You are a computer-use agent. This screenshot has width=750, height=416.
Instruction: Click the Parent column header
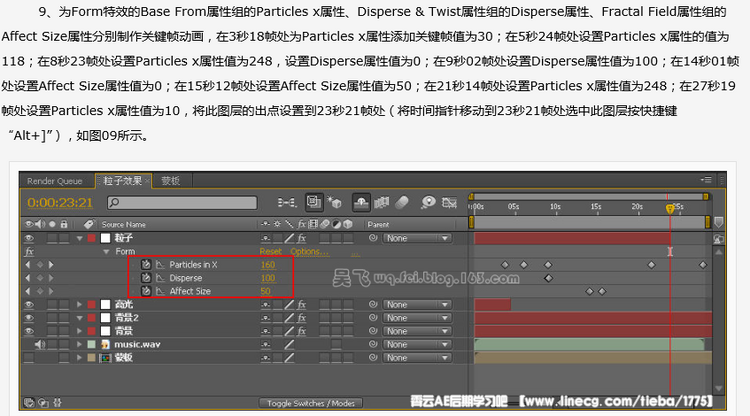(x=378, y=224)
